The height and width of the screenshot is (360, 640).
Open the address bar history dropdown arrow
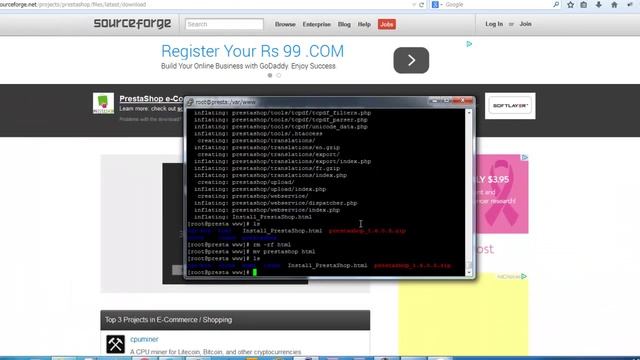[414, 4]
